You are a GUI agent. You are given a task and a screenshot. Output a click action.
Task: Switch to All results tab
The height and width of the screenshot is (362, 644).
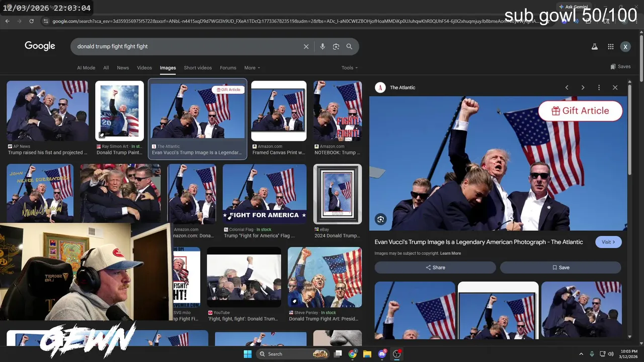106,68
